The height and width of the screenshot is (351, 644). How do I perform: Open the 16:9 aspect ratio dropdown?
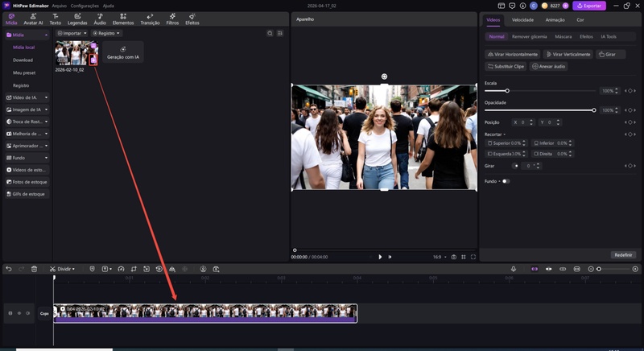[x=440, y=257]
